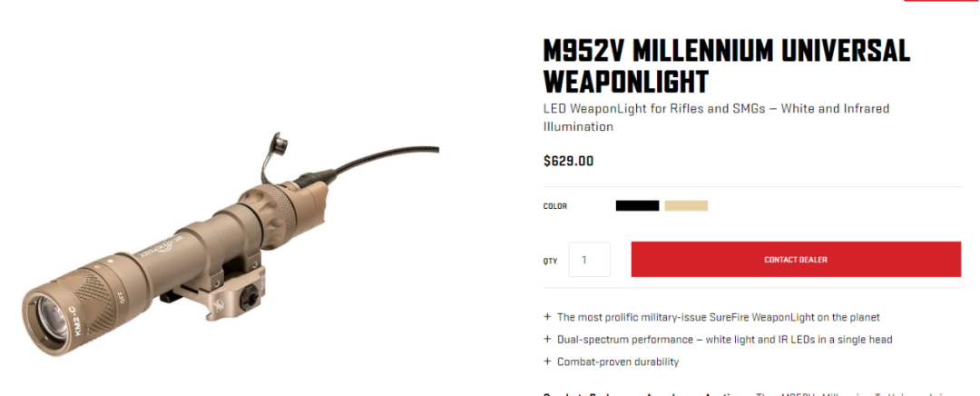Click the 'Combat-proven durability' feature text
Screen dimensions: 980x396
coord(618,361)
